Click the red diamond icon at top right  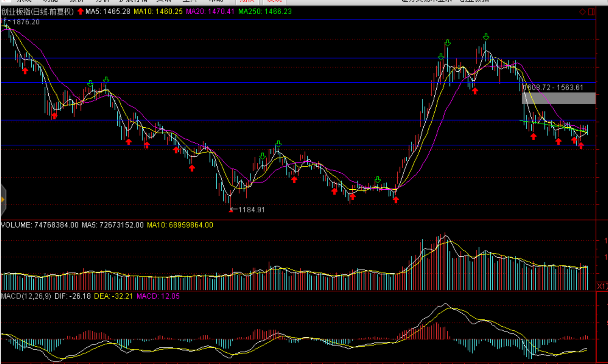[582, 12]
